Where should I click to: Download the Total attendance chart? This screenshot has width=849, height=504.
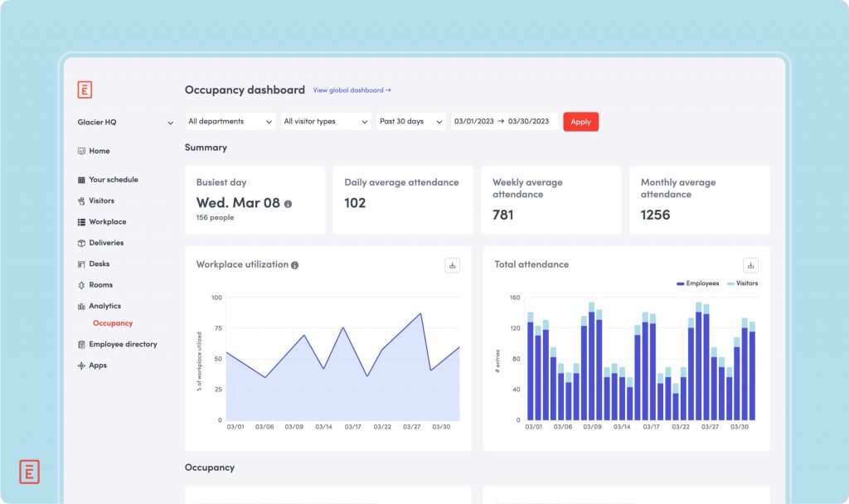[750, 265]
